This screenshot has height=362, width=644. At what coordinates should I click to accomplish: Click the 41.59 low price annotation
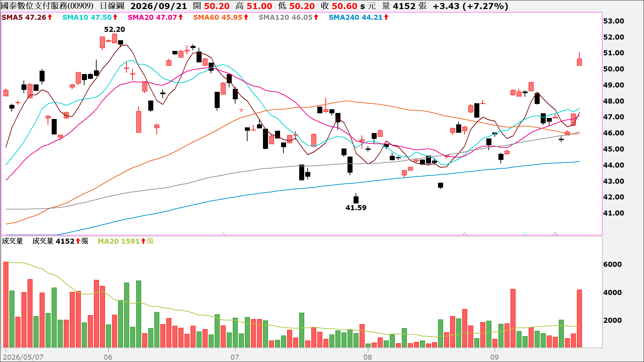[x=356, y=208]
